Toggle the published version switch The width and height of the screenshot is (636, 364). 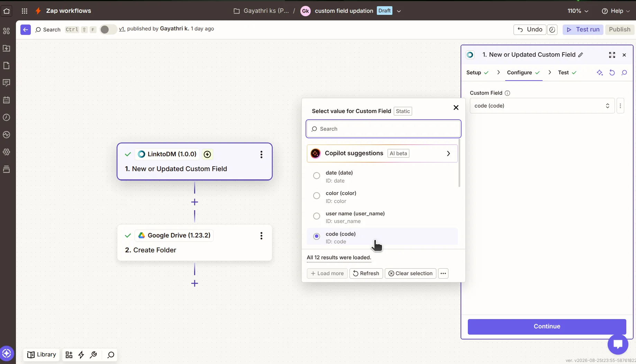108,29
